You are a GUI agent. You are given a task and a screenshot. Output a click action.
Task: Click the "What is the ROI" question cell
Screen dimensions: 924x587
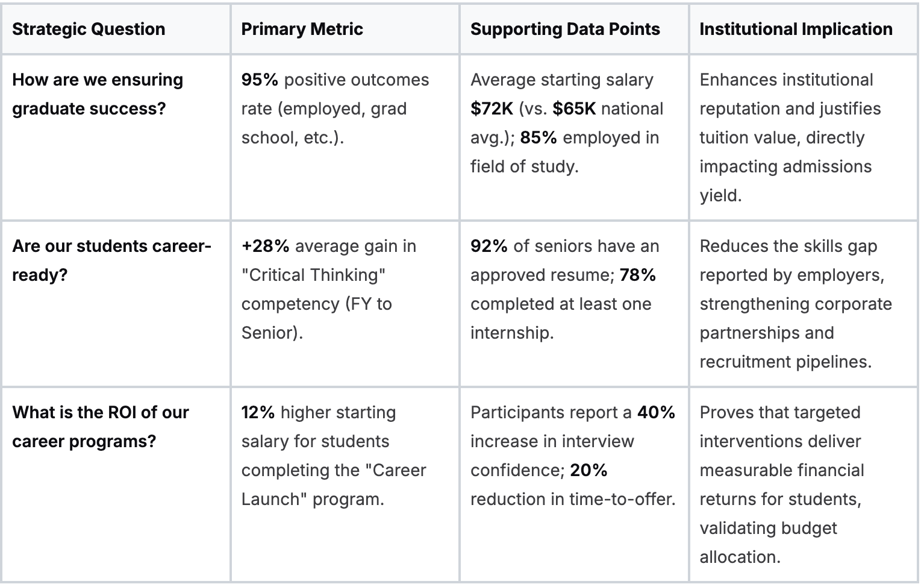(101, 427)
